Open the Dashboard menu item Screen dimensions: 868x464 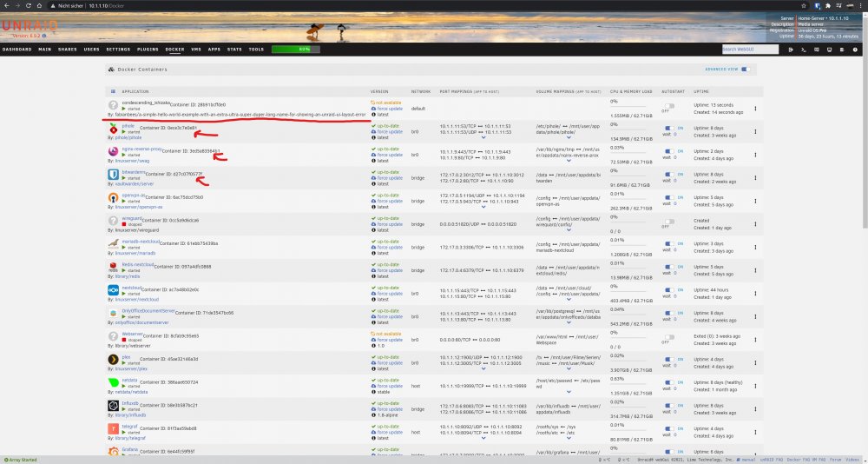tap(17, 50)
